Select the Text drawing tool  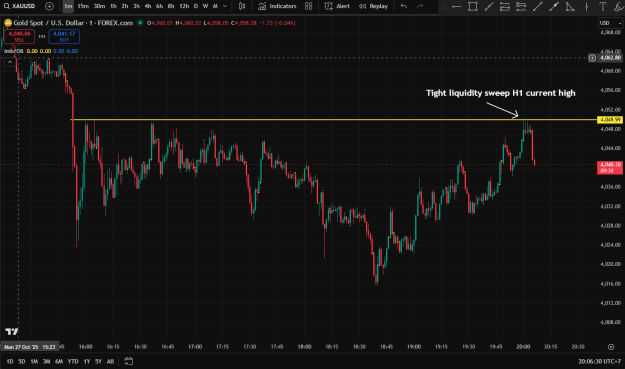[x=603, y=6]
